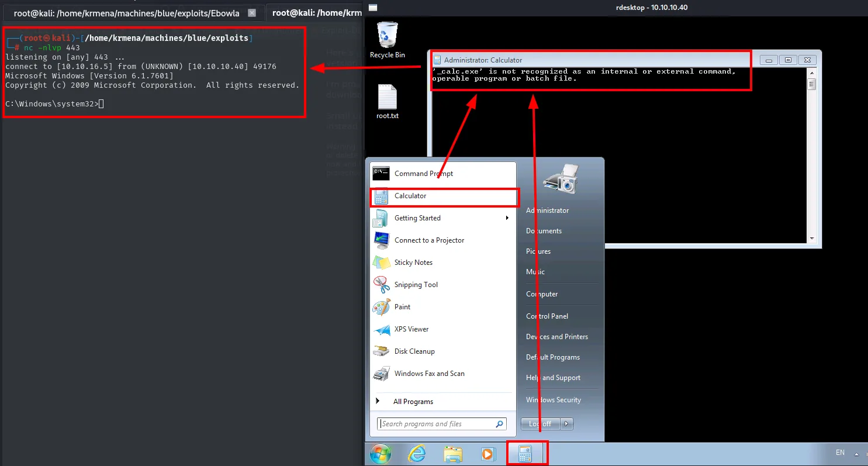
Task: Click the scroll up arrow in Calculator console window
Action: (812, 73)
